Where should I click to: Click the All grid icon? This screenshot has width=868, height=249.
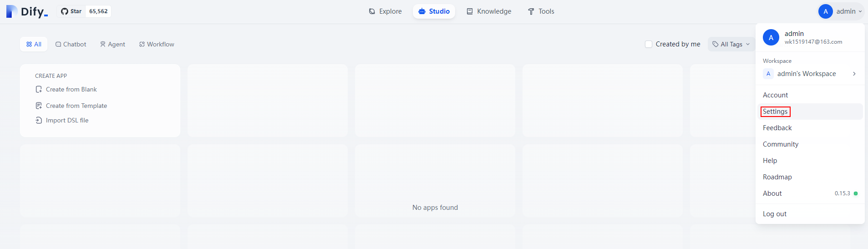29,44
